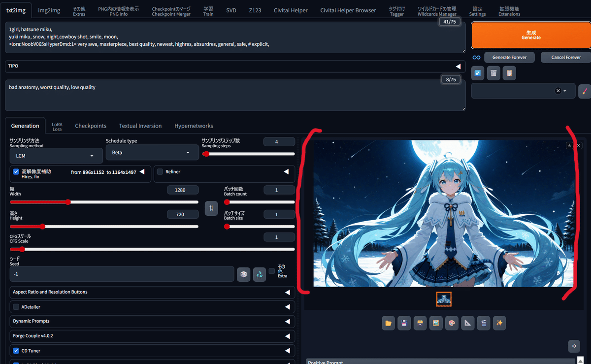Viewport: 591px width, 364px height.
Task: Randomize the seed with the dice icon
Action: [x=243, y=274]
